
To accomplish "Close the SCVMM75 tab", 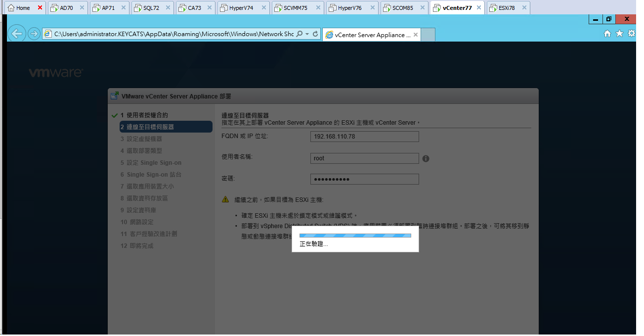I will pyautogui.click(x=317, y=8).
